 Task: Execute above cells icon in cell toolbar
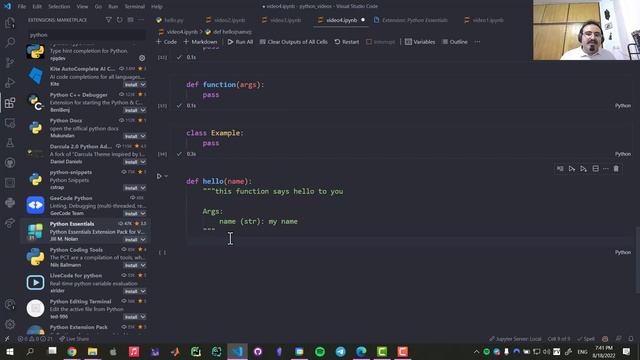[x=572, y=169]
